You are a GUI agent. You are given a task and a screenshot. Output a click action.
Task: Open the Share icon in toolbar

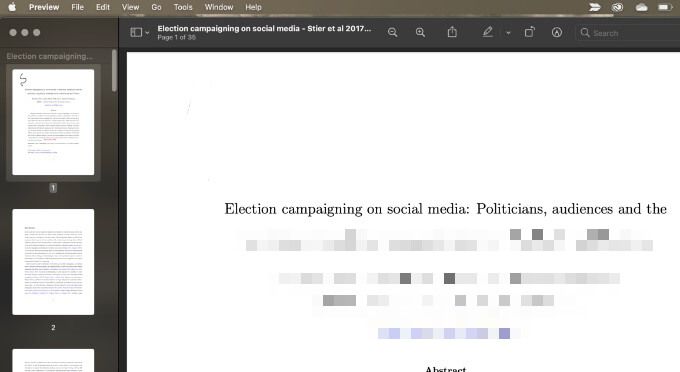452,32
